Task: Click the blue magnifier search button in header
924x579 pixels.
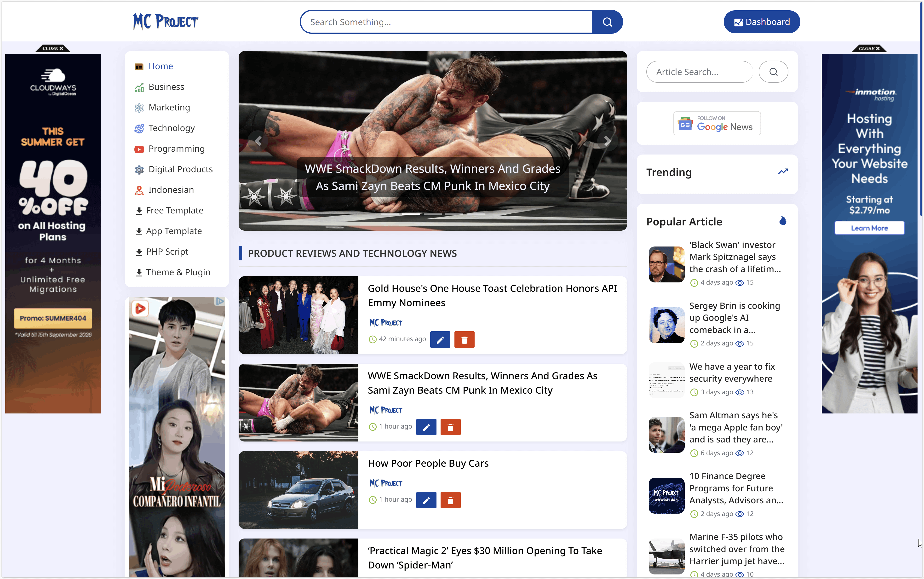Action: tap(607, 22)
